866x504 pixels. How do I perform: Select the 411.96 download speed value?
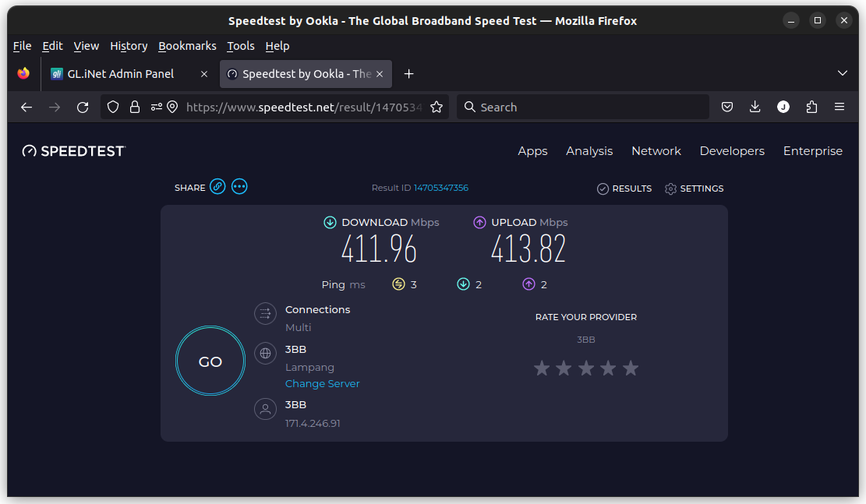[x=379, y=249]
